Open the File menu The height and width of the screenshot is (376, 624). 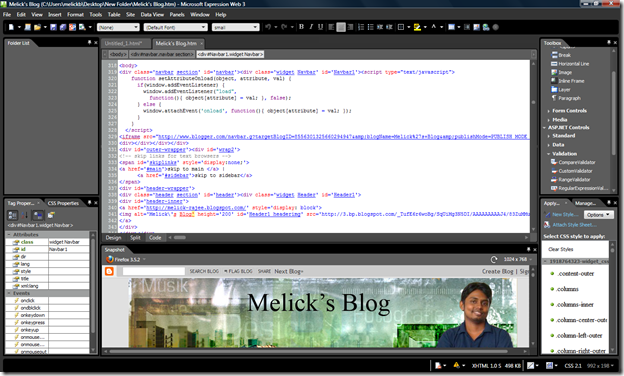tap(7, 14)
